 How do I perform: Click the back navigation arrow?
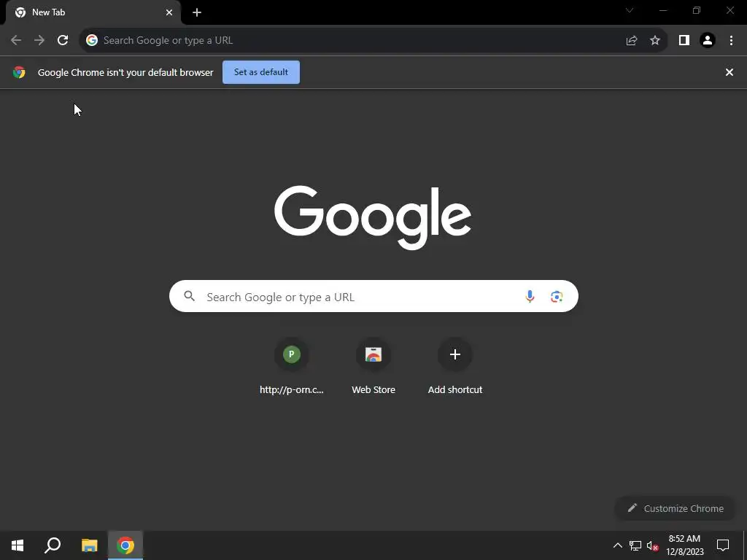16,41
